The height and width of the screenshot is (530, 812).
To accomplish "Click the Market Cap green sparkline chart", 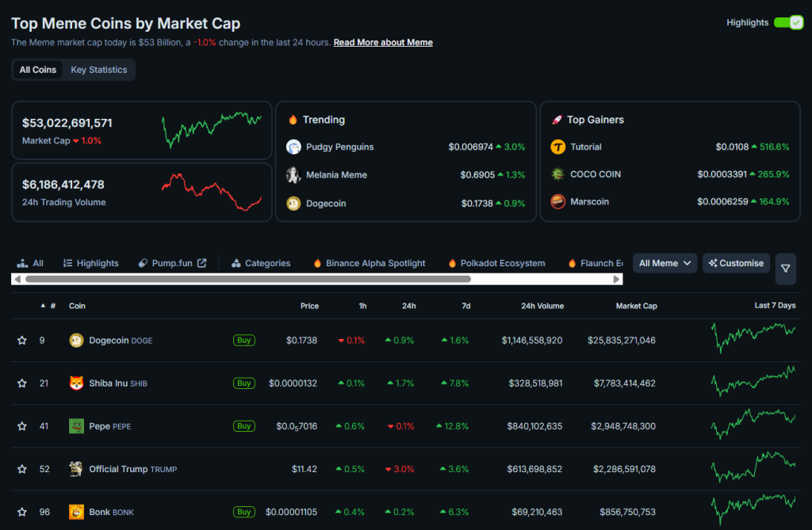I will (x=212, y=129).
